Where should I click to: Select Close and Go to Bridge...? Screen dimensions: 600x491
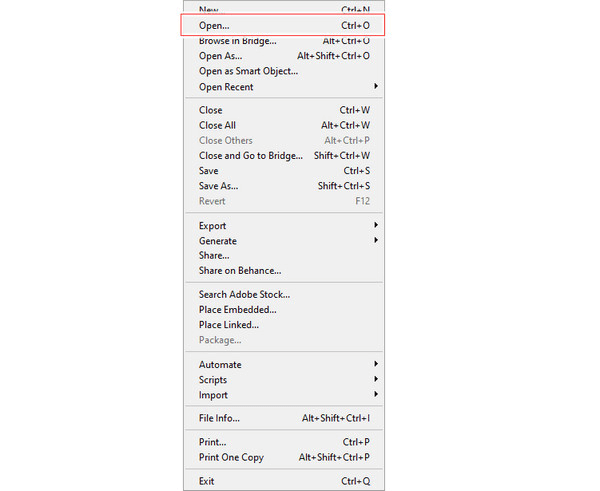(x=284, y=156)
